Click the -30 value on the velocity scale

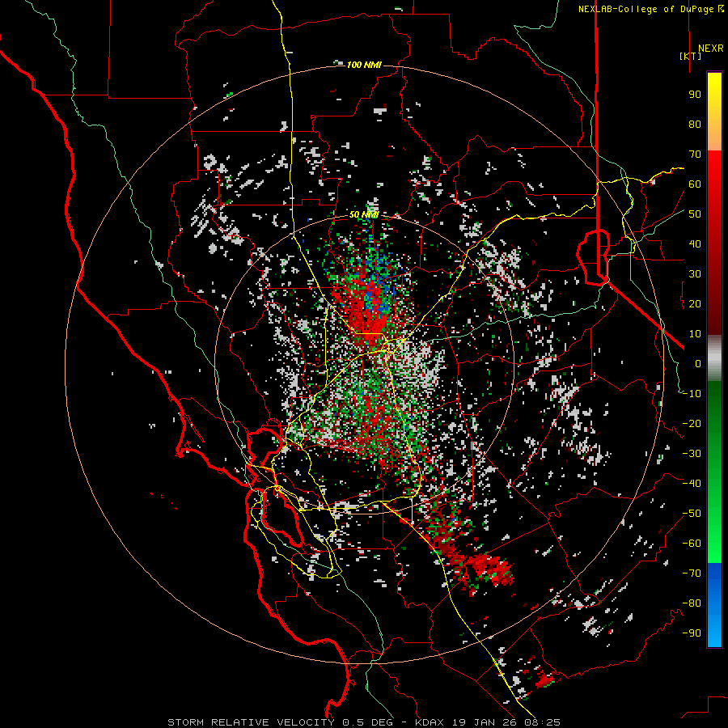pos(692,454)
